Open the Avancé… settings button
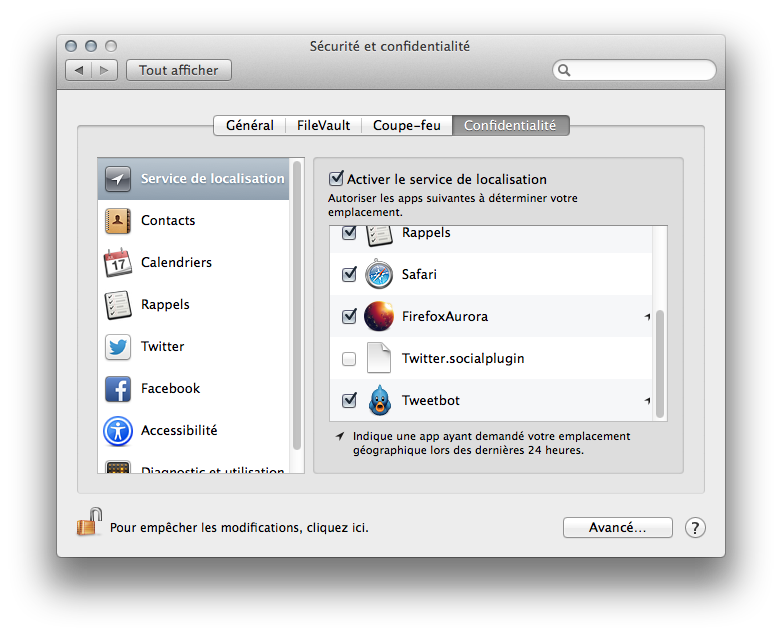782x636 pixels. tap(617, 528)
